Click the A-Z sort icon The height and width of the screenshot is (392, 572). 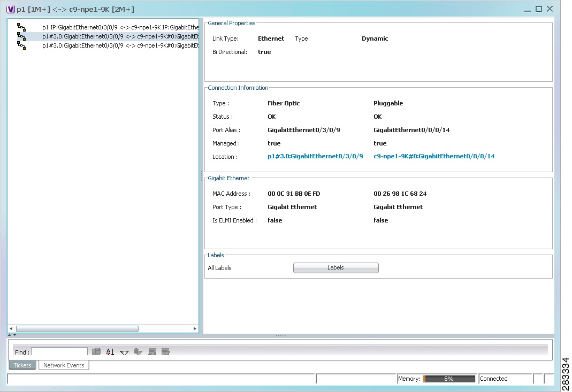(x=110, y=352)
